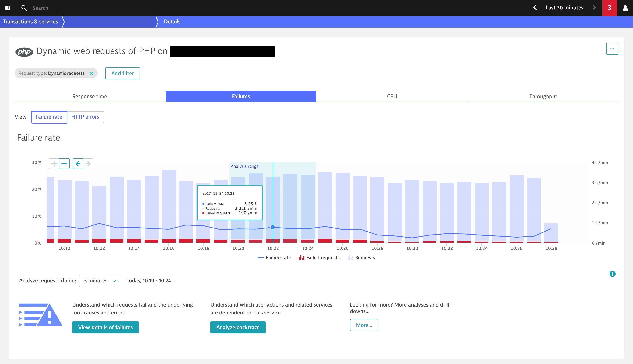The width and height of the screenshot is (633, 364).
Task: Go to next timeframe arrow
Action: 594,8
